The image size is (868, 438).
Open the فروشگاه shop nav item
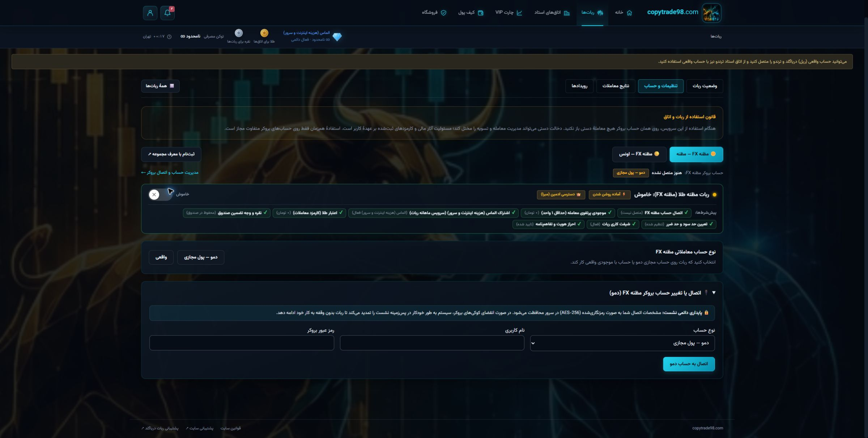point(434,13)
